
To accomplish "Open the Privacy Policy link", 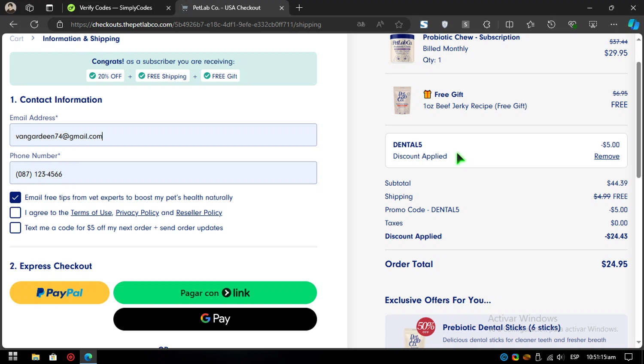I will (x=137, y=212).
